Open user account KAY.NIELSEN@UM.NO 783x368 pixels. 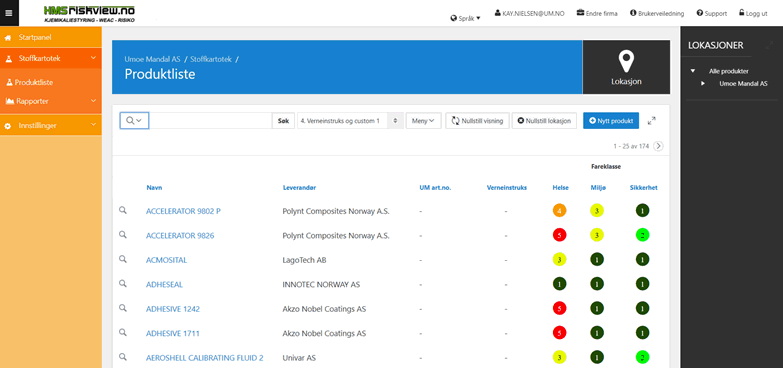click(529, 13)
